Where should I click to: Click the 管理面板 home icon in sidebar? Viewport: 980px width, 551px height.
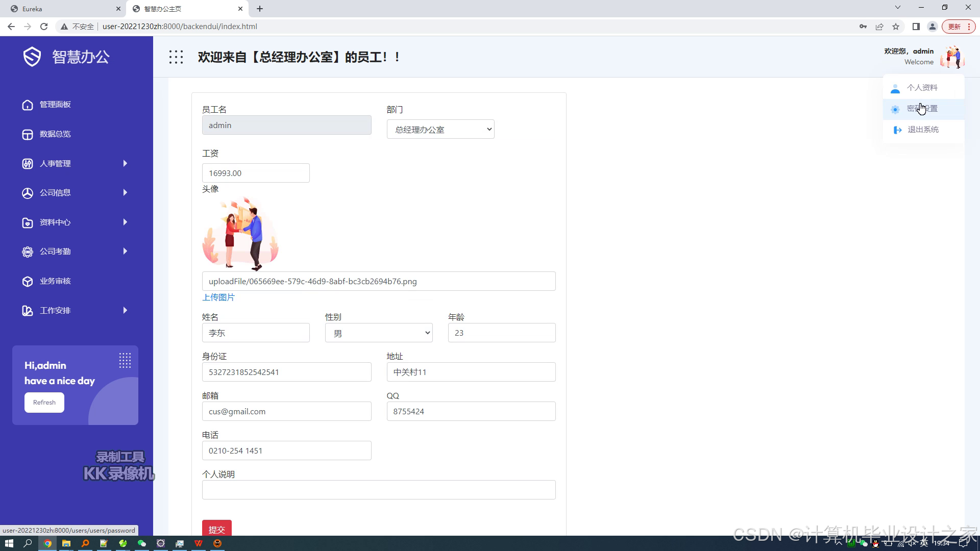point(28,105)
